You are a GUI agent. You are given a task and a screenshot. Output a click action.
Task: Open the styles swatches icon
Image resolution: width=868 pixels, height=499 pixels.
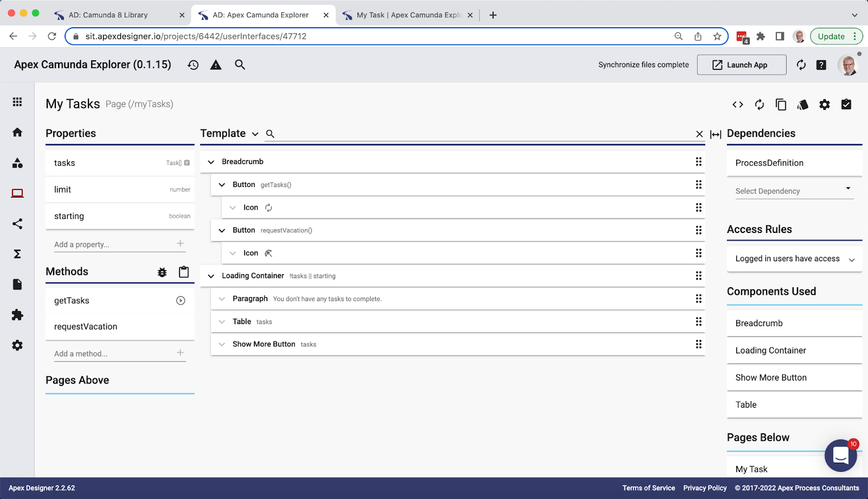point(803,105)
